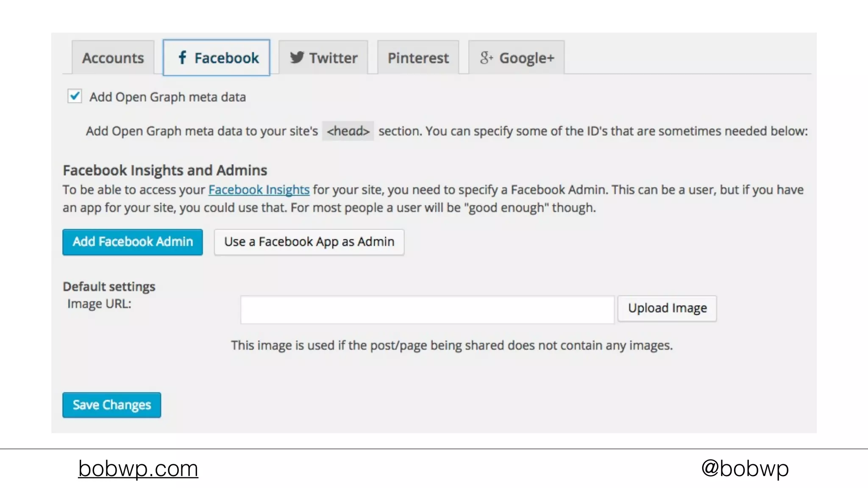Uncheck Add Open Graph meta data

tap(75, 97)
